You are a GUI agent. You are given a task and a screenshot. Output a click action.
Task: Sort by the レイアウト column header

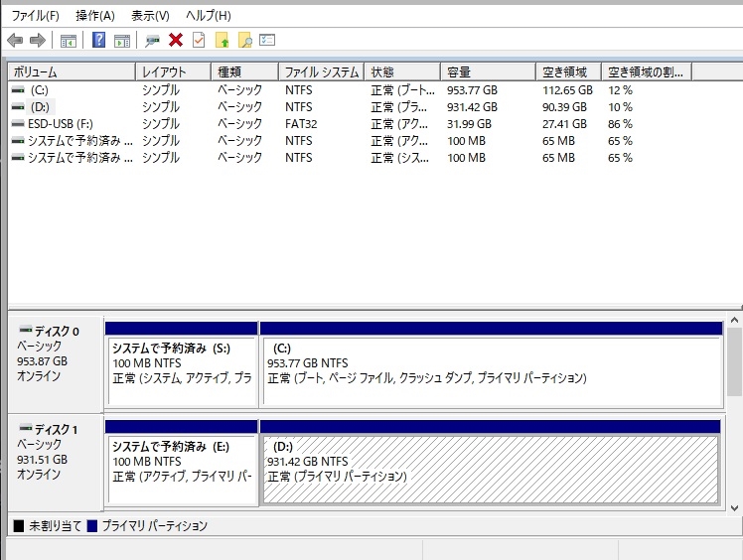[x=174, y=72]
